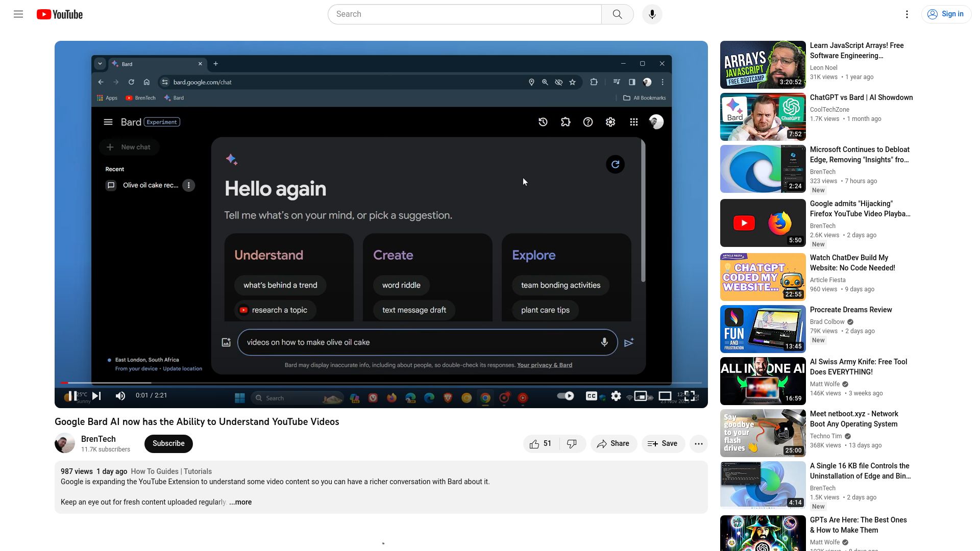Open the CoolTechZone channel name

pos(829,110)
